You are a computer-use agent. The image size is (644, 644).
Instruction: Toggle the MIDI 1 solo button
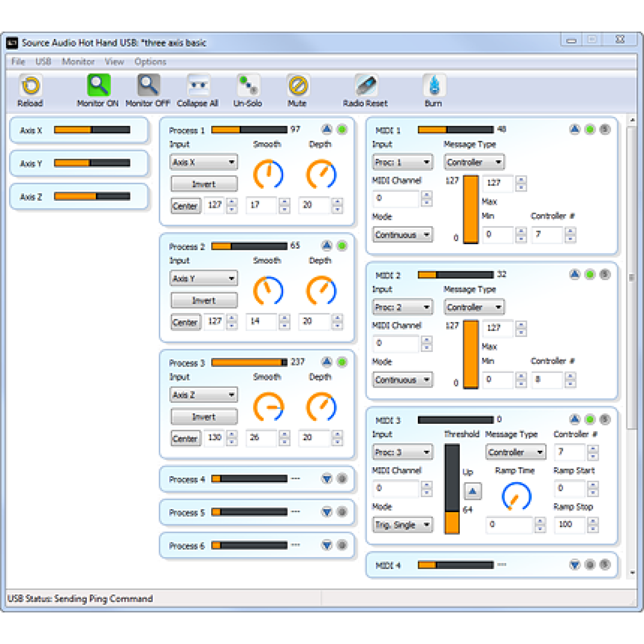[605, 129]
